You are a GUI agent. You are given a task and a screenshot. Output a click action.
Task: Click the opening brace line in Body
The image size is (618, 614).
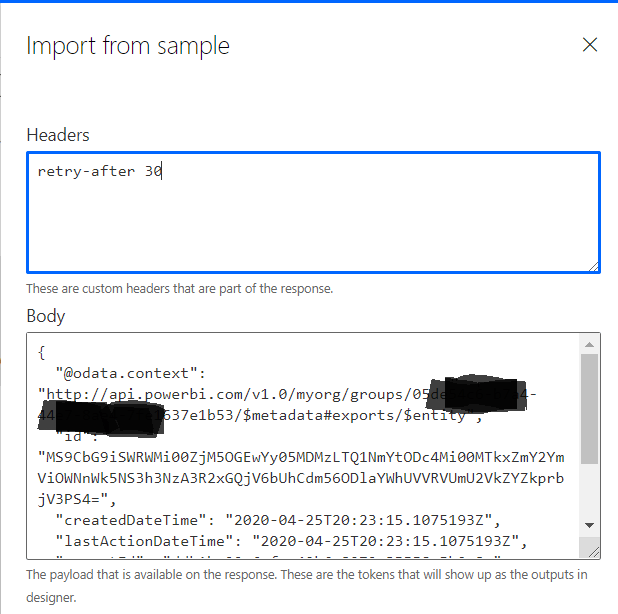click(41, 353)
